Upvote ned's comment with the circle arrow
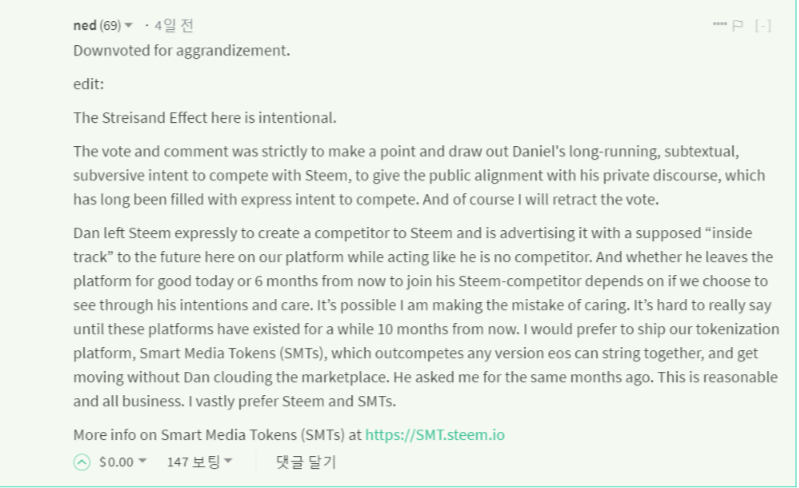Screen dimensions: 799x488 pyautogui.click(x=81, y=462)
